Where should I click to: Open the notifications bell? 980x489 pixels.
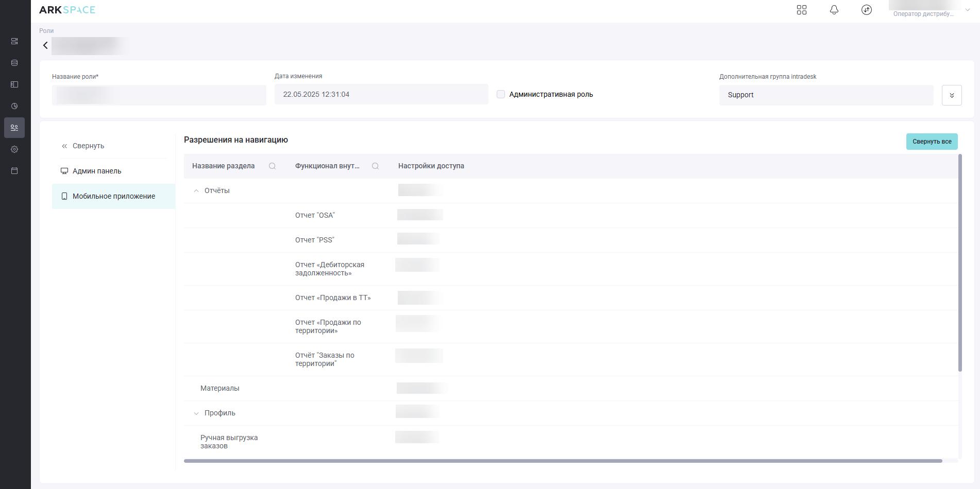(x=834, y=10)
